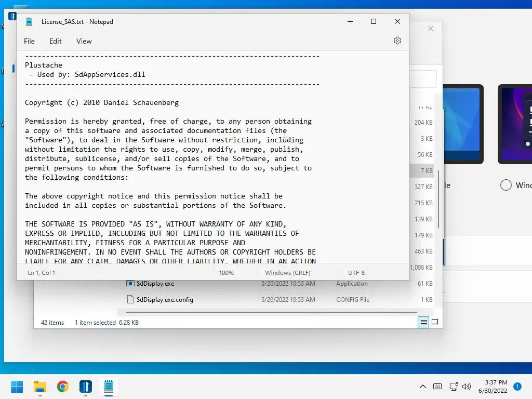Click the 100% zoom status entry
This screenshot has width=532, height=399.
(x=227, y=273)
